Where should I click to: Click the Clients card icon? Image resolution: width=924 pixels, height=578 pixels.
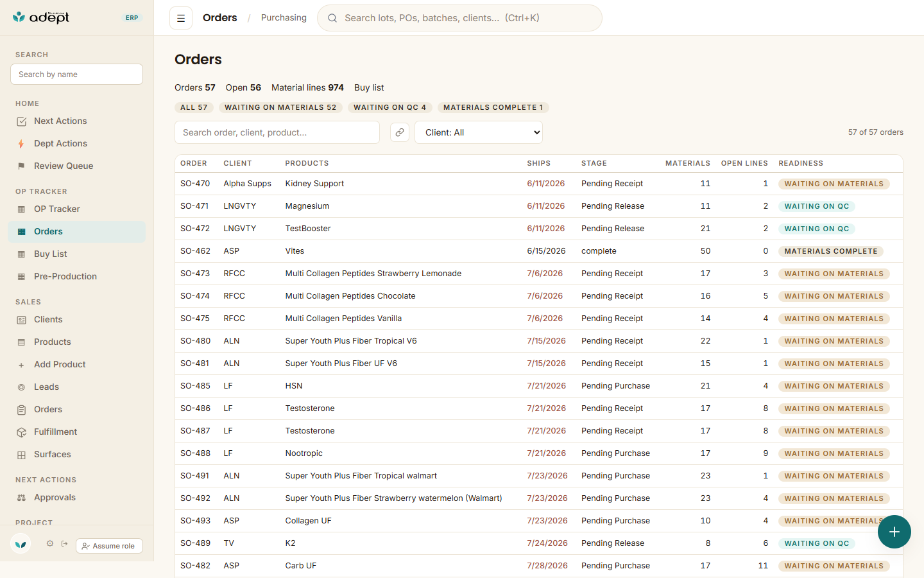click(21, 320)
